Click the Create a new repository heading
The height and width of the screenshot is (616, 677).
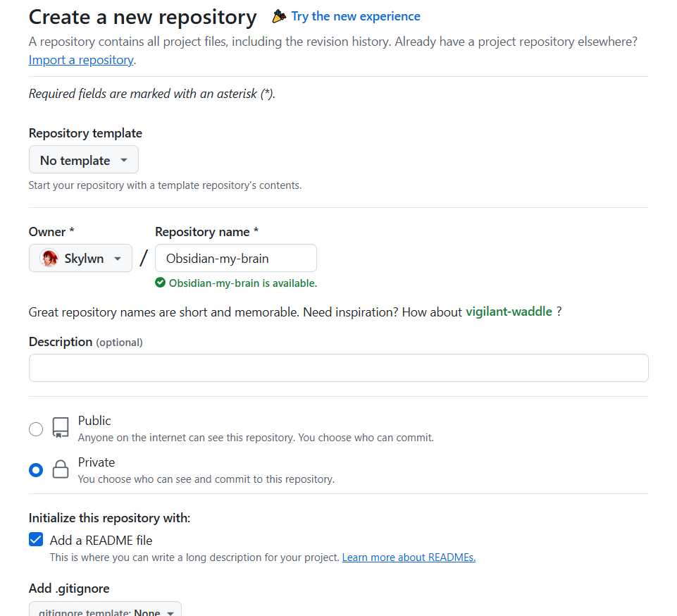tap(143, 18)
